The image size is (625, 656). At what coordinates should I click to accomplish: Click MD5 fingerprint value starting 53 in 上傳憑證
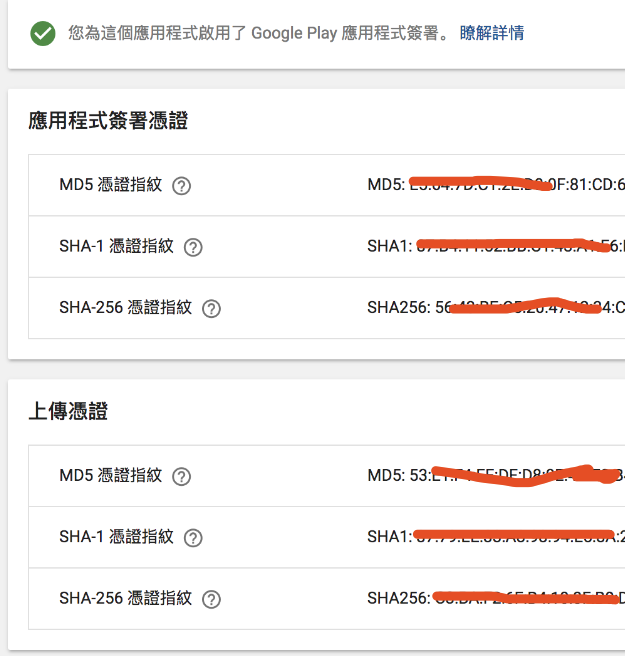point(496,475)
